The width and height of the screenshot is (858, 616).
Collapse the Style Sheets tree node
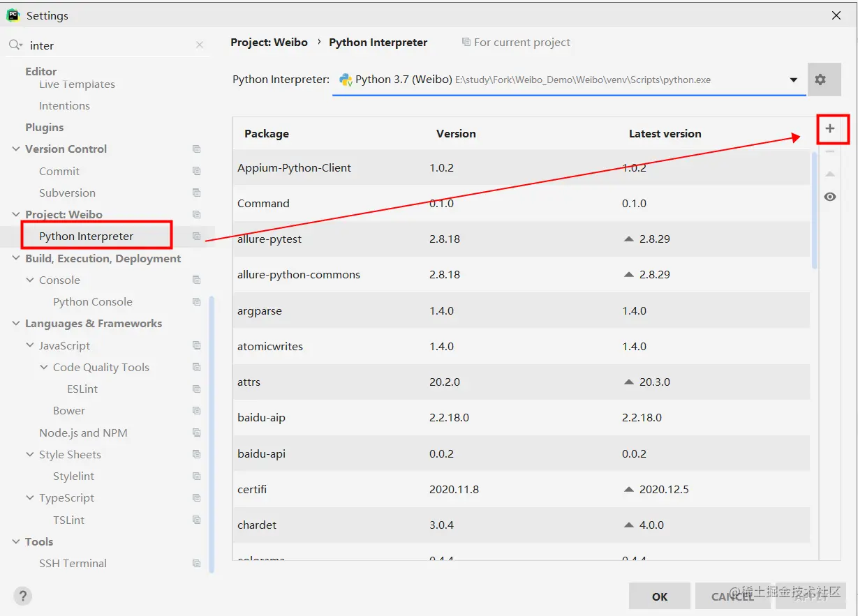pyautogui.click(x=30, y=454)
